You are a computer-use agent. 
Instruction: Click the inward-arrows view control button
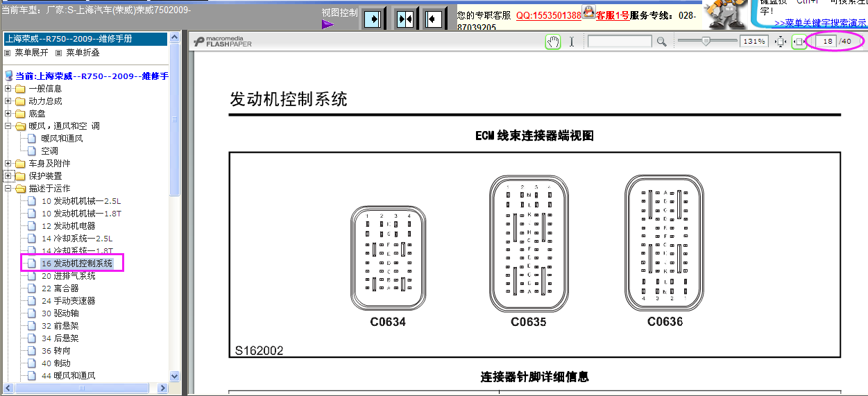[x=405, y=18]
